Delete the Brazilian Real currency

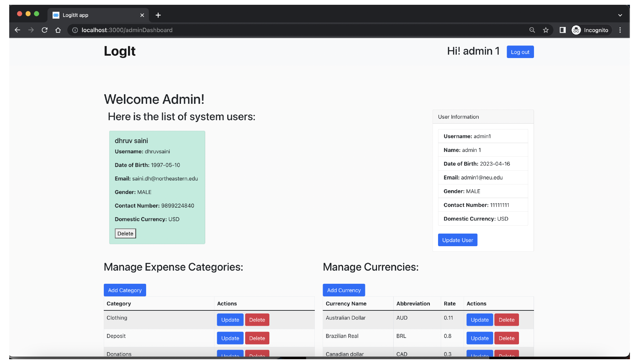507,338
